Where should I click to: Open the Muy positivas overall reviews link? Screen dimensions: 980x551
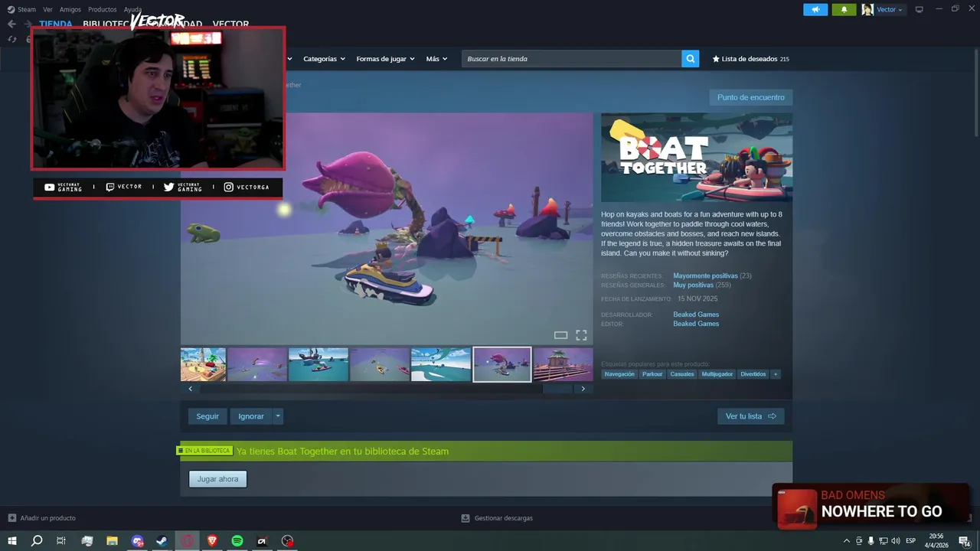[x=693, y=285]
